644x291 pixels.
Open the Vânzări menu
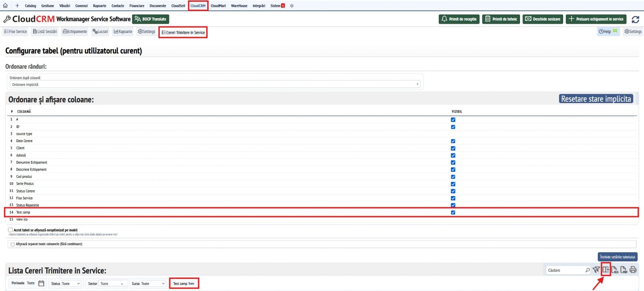click(64, 6)
